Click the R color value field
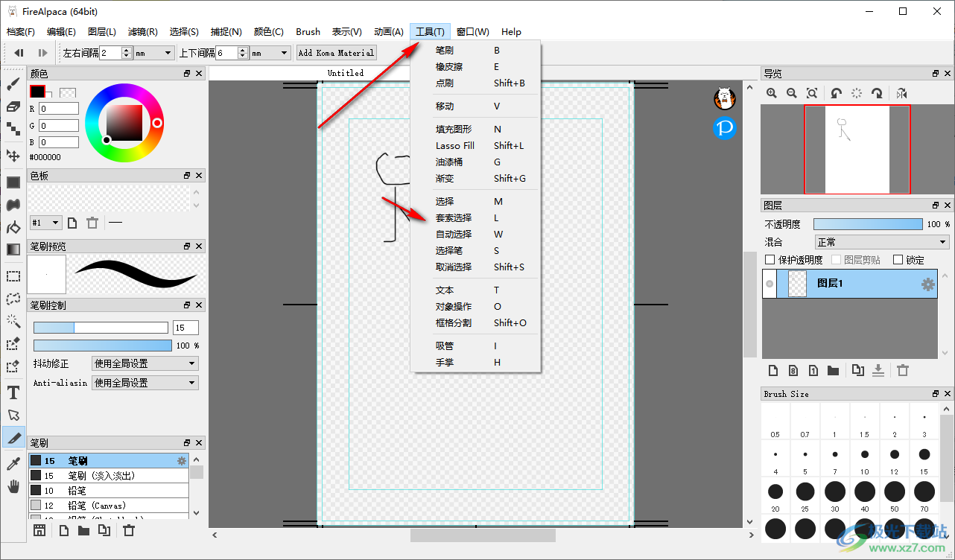This screenshot has height=560, width=955. click(58, 109)
